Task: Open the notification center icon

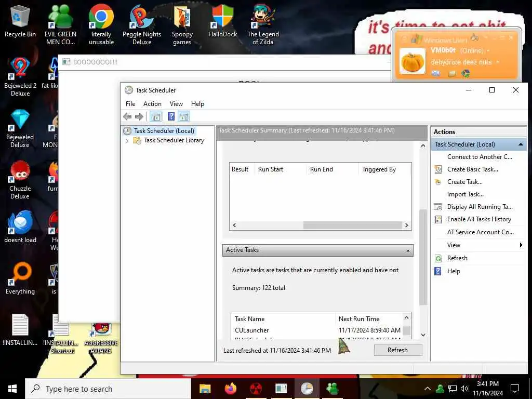Action: [x=515, y=389]
